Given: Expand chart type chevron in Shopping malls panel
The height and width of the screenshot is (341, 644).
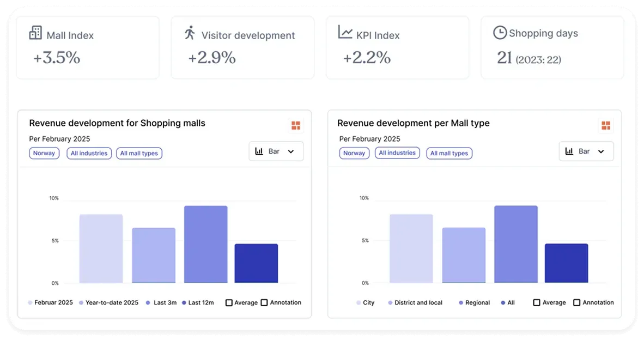Looking at the screenshot, I should tap(291, 151).
